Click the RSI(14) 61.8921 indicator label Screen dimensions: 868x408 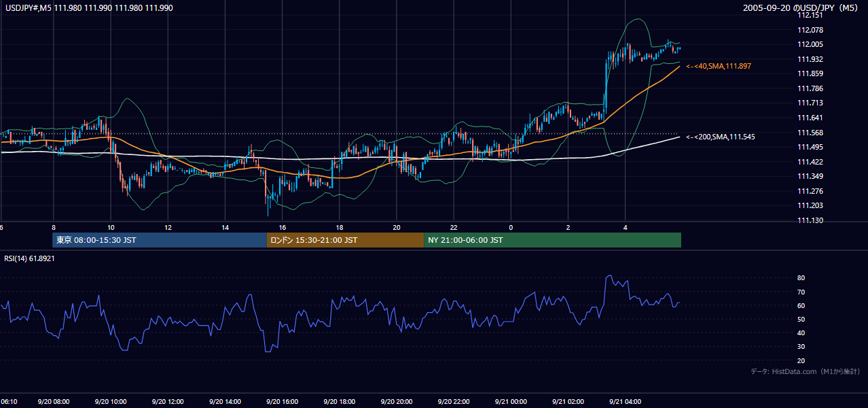point(29,258)
